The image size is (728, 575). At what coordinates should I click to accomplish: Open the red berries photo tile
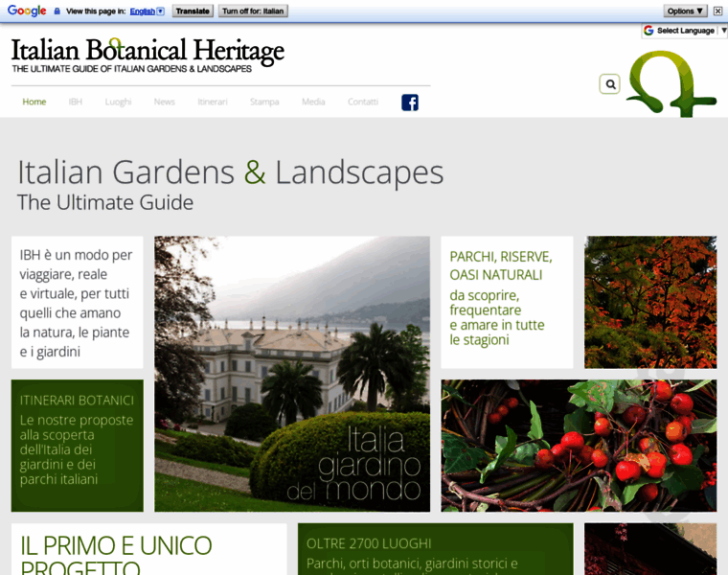pyautogui.click(x=579, y=446)
